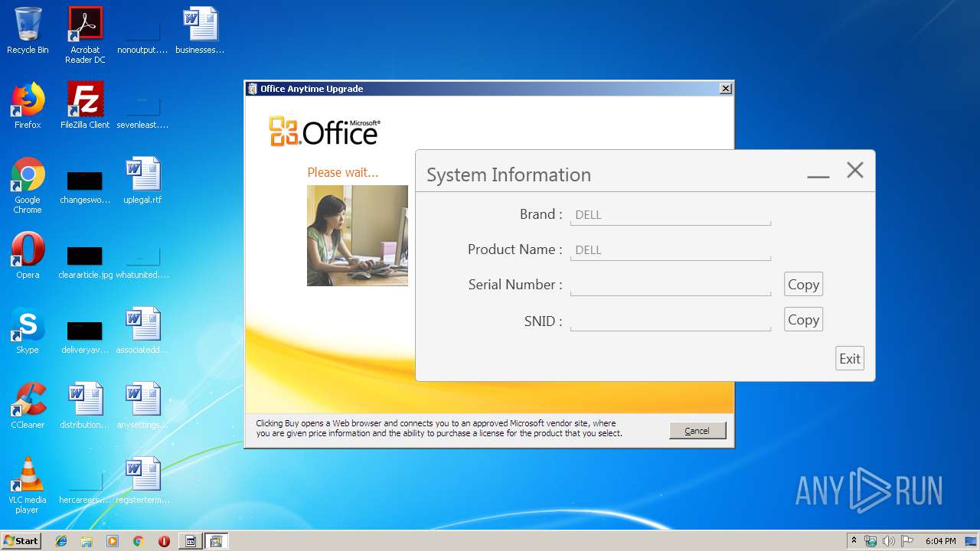Click Exit in System Information
The image size is (980, 551).
click(x=850, y=358)
